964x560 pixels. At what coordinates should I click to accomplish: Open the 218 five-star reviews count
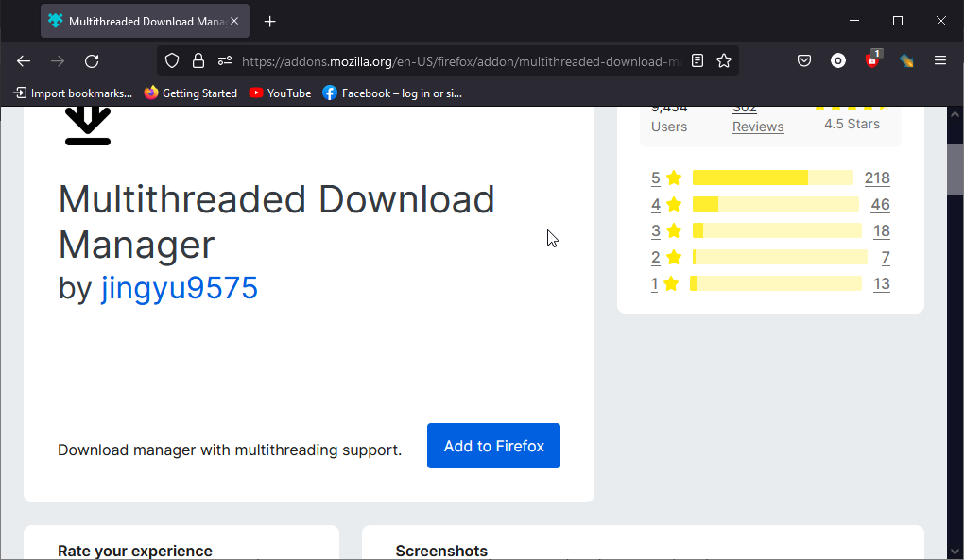tap(877, 178)
